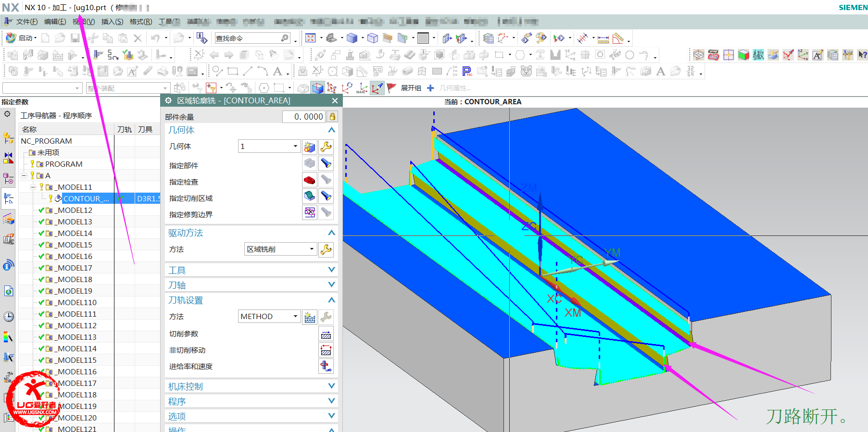Click the 展开组 button
This screenshot has width=868, height=432.
[411, 88]
